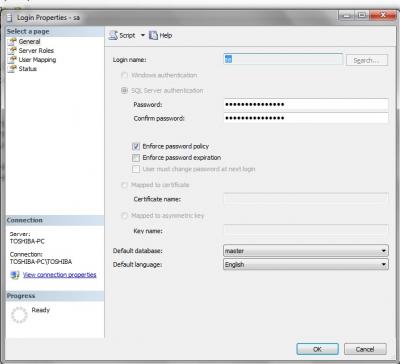This screenshot has width=400, height=364.
Task: Click the Ready status text
Action: [41, 310]
